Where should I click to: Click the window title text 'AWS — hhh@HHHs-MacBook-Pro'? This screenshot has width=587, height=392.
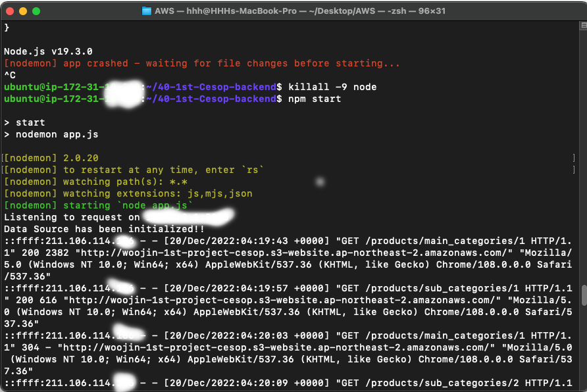225,11
